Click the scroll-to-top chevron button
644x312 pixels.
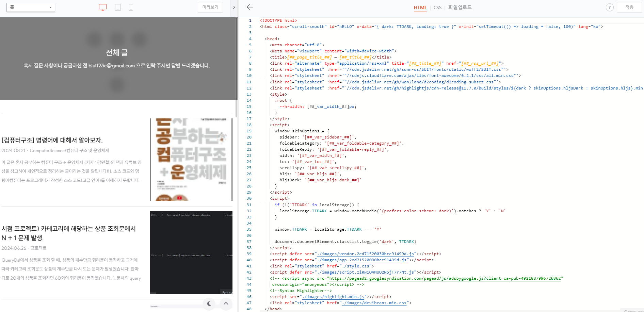226,303
